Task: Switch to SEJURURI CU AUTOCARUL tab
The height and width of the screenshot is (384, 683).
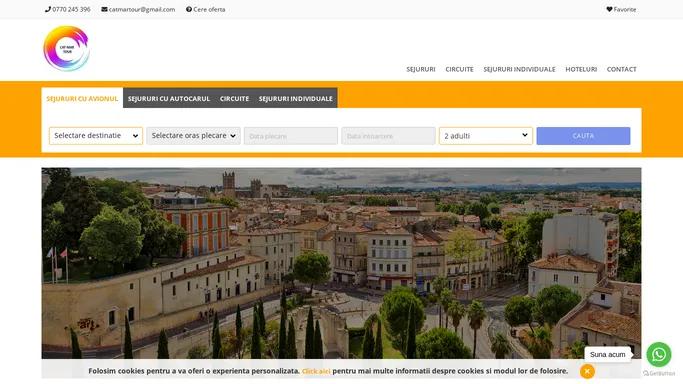Action: (x=169, y=98)
